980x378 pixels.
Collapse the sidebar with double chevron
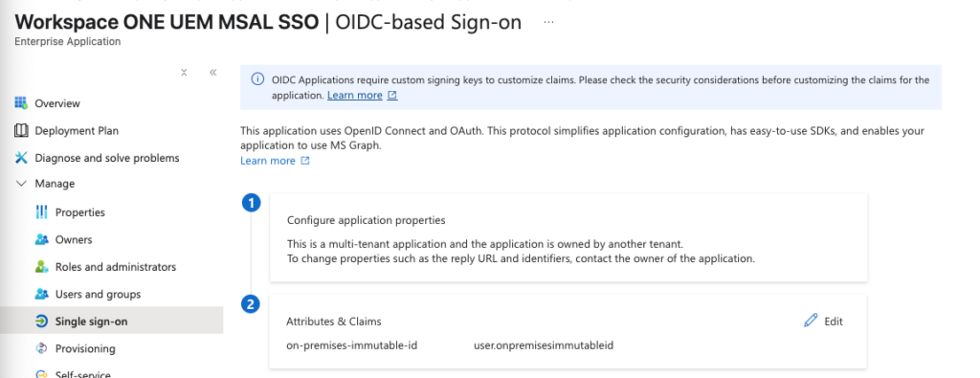click(x=213, y=73)
